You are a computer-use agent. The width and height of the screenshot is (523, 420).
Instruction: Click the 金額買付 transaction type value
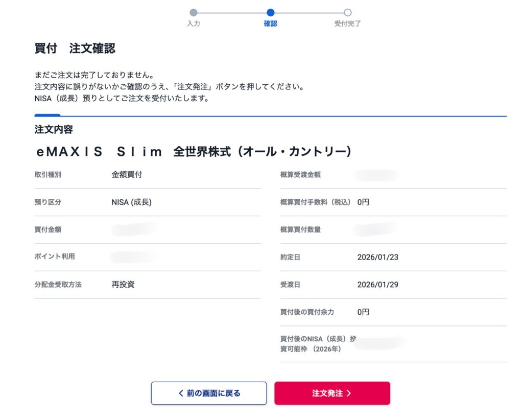coord(127,175)
